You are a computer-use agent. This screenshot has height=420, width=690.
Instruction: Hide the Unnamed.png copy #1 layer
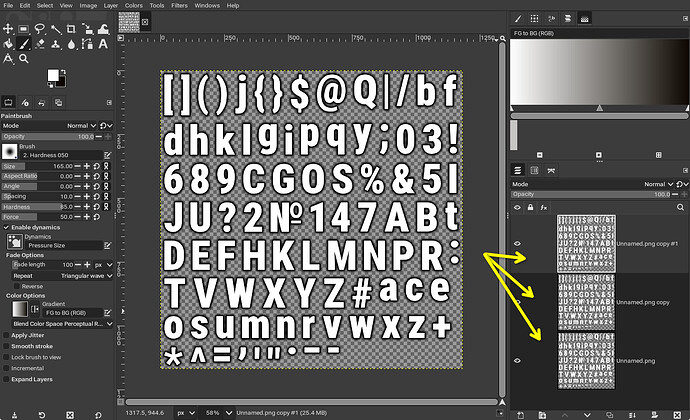pyautogui.click(x=518, y=243)
